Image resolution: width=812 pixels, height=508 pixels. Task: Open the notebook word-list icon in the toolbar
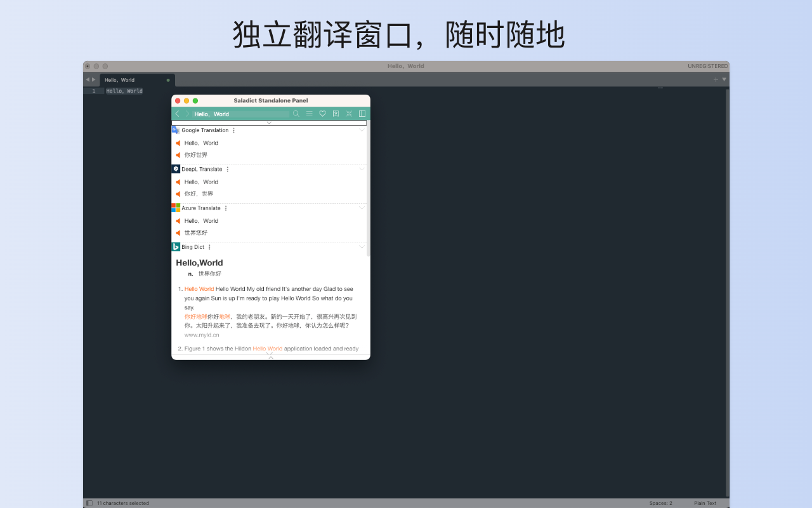click(336, 113)
